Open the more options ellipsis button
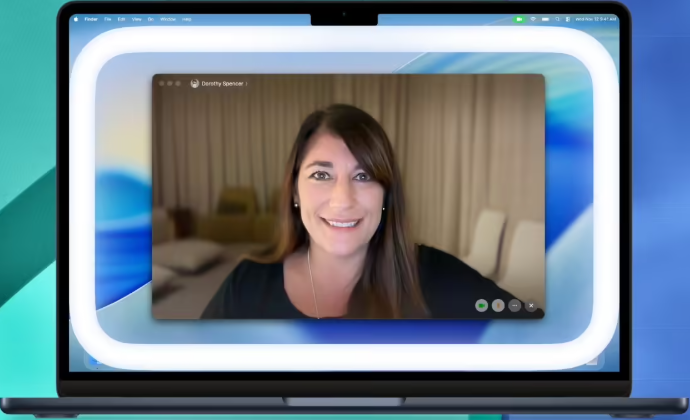The image size is (690, 420). tap(514, 306)
